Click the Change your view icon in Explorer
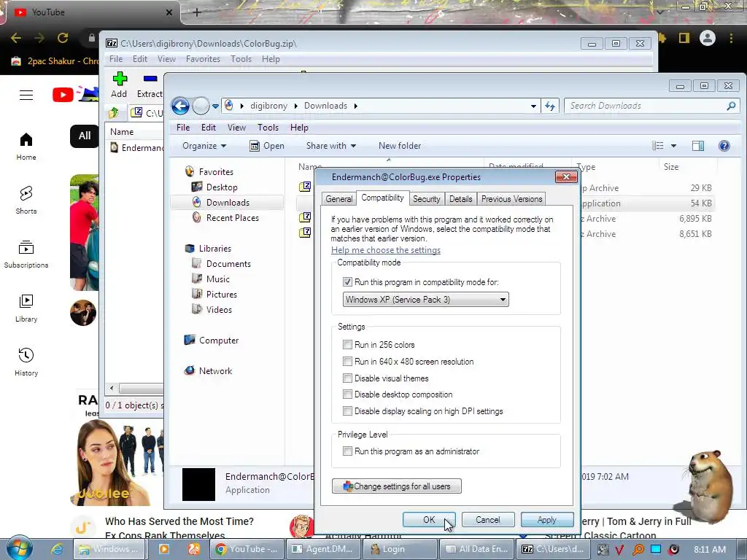 point(658,146)
